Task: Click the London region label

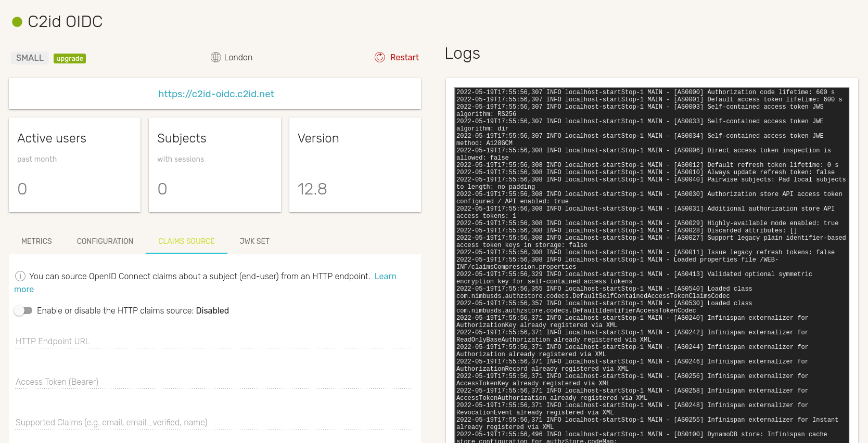Action: [x=238, y=57]
